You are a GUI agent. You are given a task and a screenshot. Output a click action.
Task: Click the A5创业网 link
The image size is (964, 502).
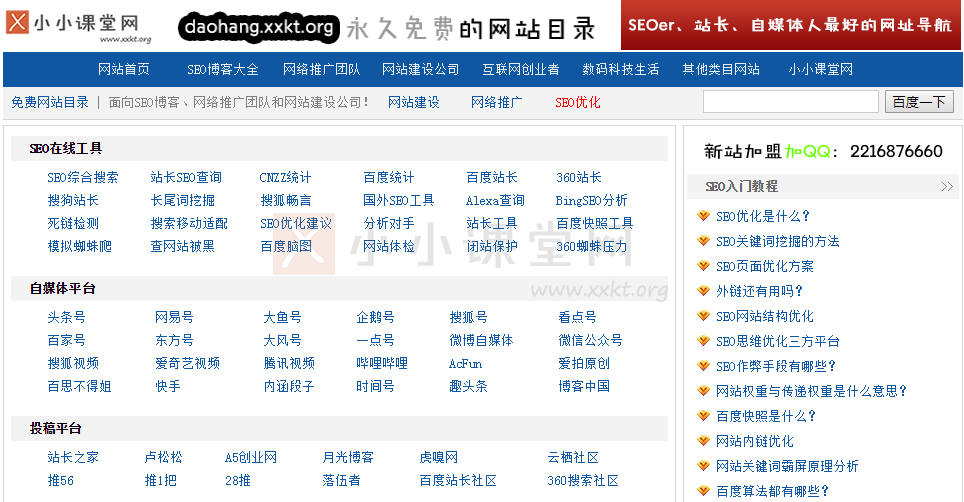click(251, 458)
